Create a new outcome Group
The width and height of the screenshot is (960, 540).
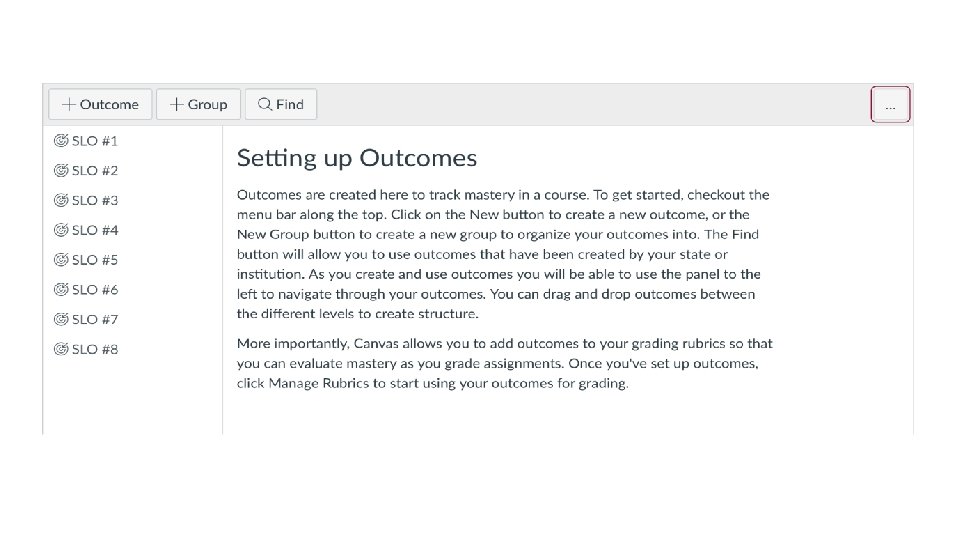pyautogui.click(x=198, y=105)
